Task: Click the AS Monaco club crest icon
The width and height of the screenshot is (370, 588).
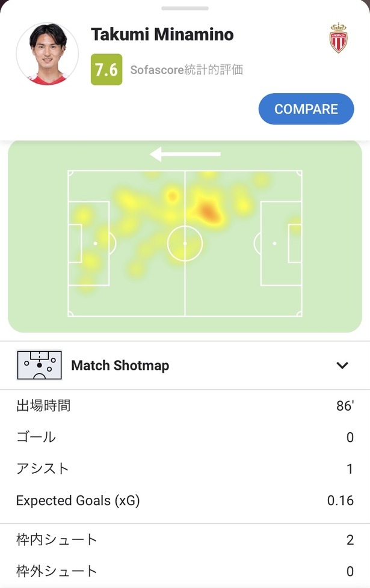Action: pyautogui.click(x=338, y=38)
